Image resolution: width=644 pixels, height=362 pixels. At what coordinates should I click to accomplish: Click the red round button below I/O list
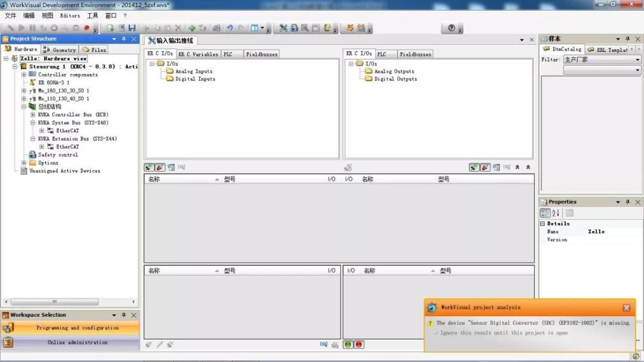pos(358,345)
